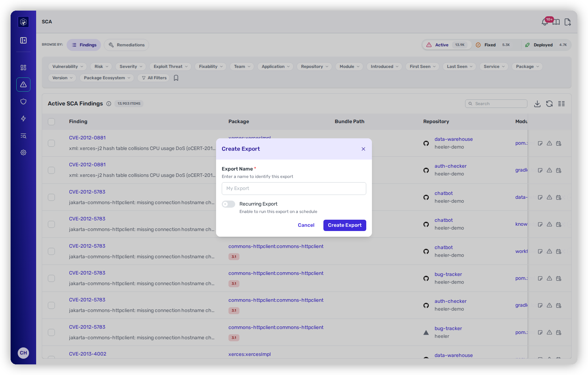Check the auth-checker CVE-2012-0881 row checkbox
This screenshot has width=588, height=375.
pos(51,170)
